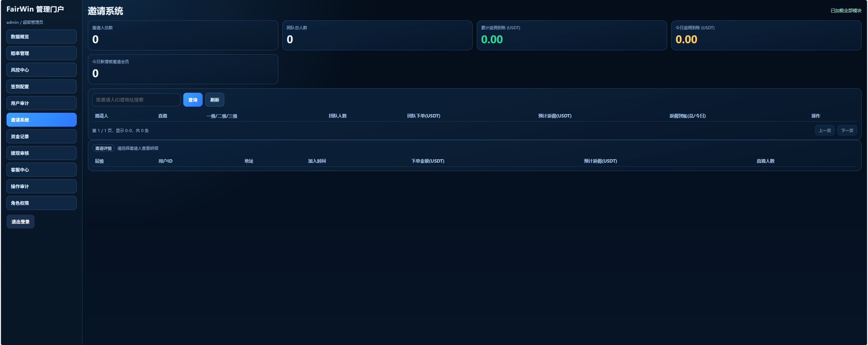Viewport: 868px width, 345px height.
Task: Go to next page with 下一页
Action: (x=847, y=131)
